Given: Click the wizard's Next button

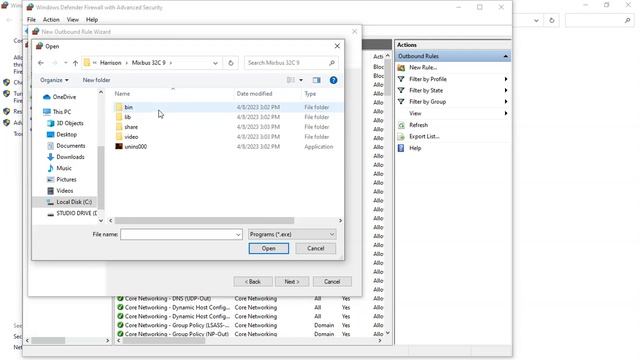Looking at the screenshot, I should 292,282.
